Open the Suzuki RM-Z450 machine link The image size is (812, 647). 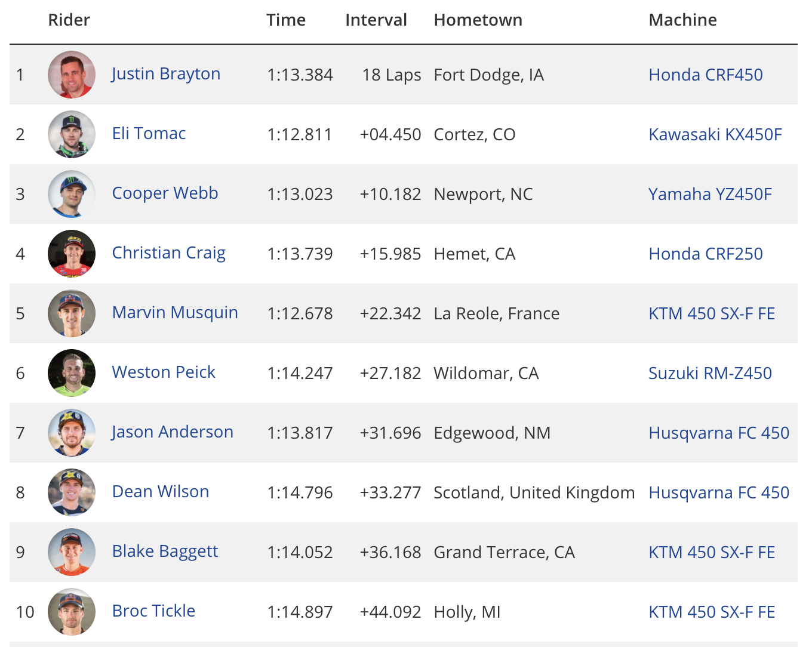pos(710,373)
